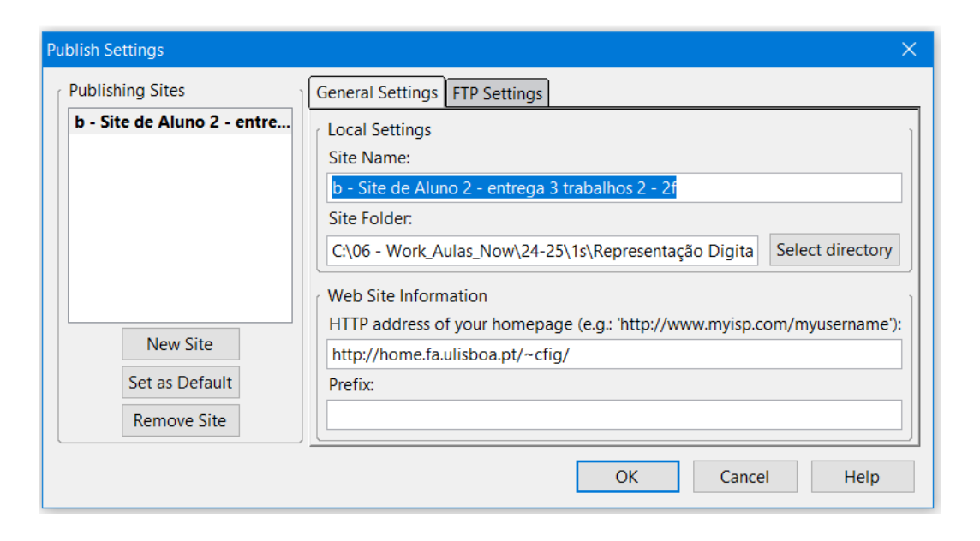Open the Select directory browser
Screen dimensions: 980x541
(x=834, y=250)
